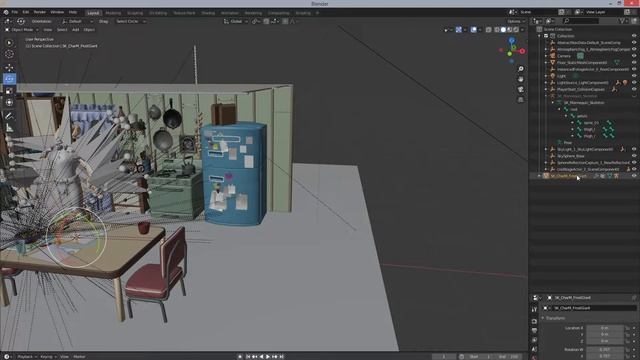This screenshot has width=640, height=360.
Task: Switch to the Sculpting workspace tab
Action: point(135,13)
